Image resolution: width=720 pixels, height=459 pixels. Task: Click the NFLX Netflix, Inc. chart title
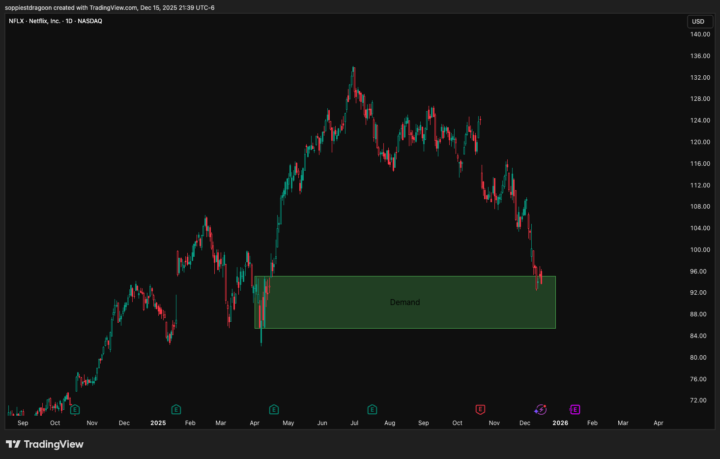tap(56, 21)
